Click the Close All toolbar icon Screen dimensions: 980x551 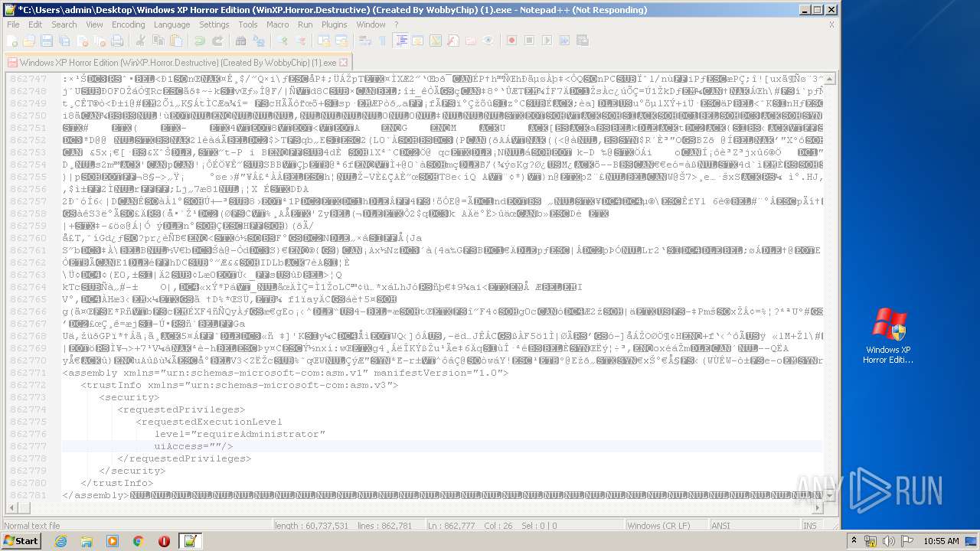point(100,41)
